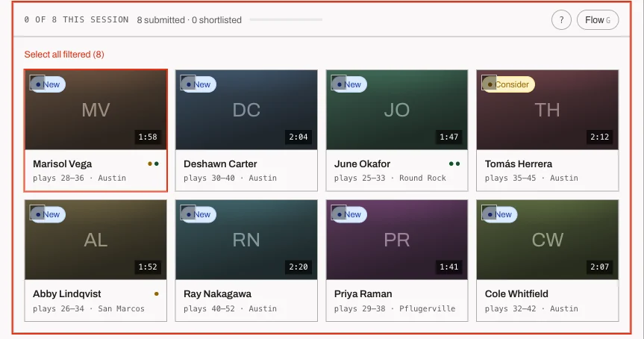Click the name Abby Lindqvist

coord(67,293)
